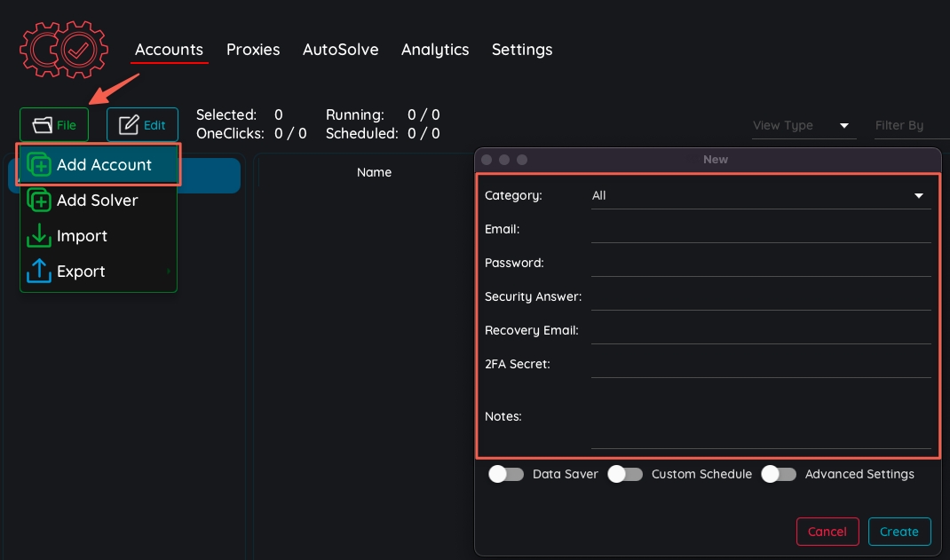The image size is (950, 560).
Task: Switch to the Proxies tab
Action: 253,50
